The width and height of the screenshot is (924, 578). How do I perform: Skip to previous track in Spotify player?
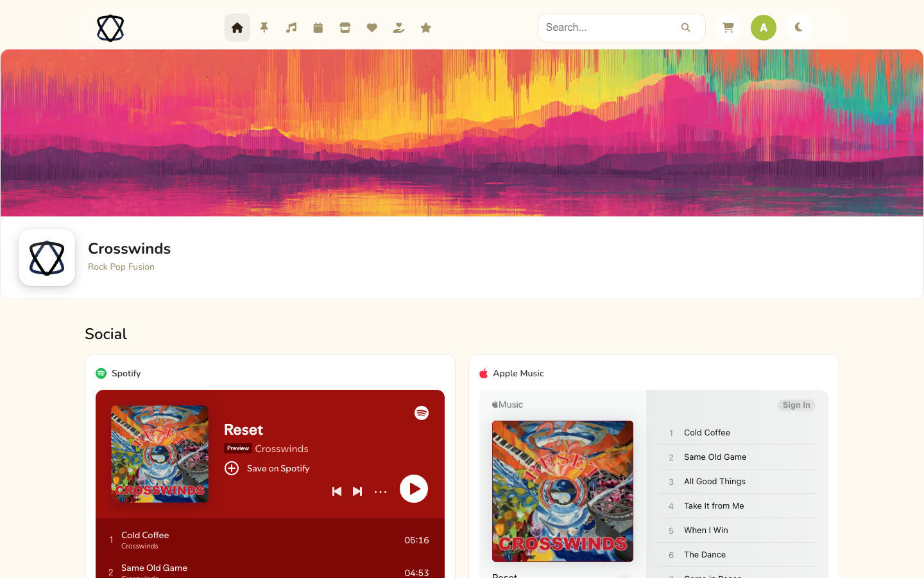pos(337,491)
